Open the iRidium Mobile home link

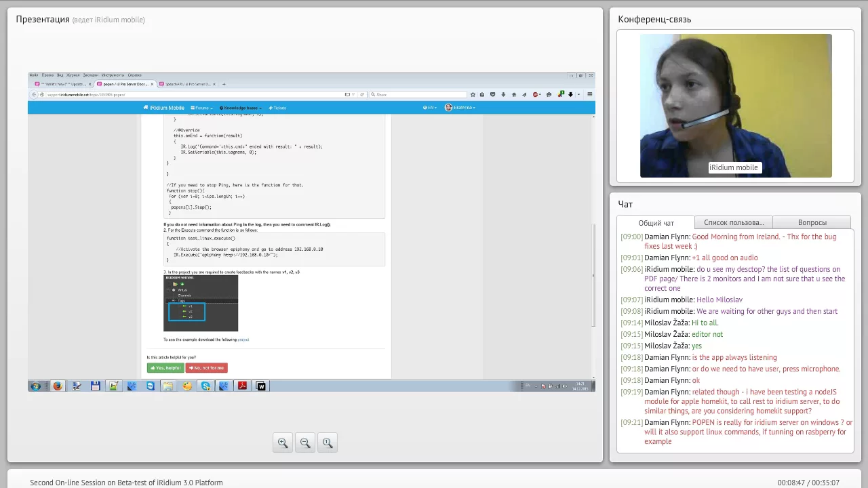pyautogui.click(x=163, y=108)
